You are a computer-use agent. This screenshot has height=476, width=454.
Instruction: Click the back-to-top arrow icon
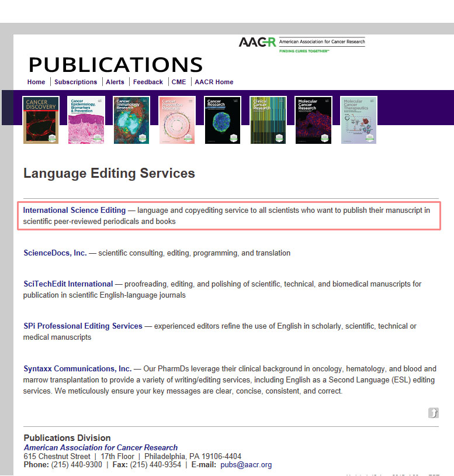coord(433,413)
